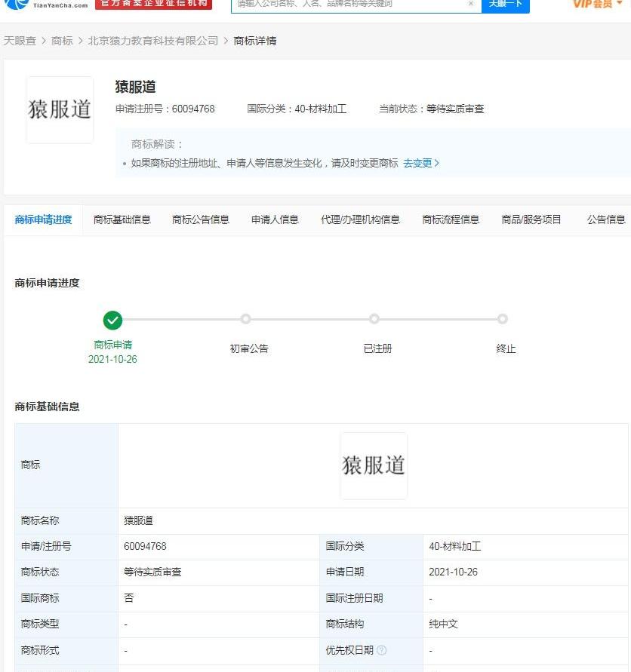This screenshot has width=631, height=672.
Task: Click the 商标详情 breadcrumb text
Action: (255, 41)
